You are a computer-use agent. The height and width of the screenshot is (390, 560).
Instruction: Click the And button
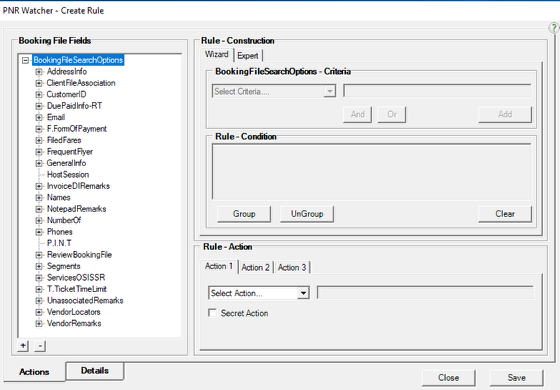pos(358,114)
